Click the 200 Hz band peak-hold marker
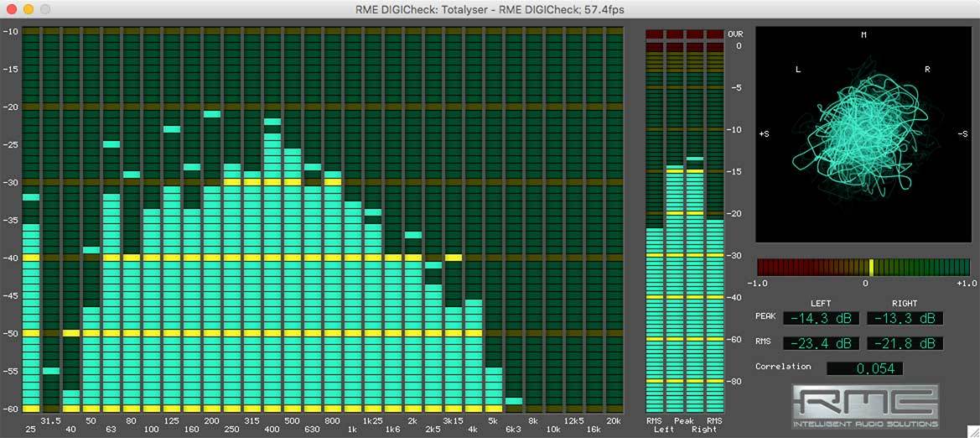Viewport: 980px width, 438px height. [212, 114]
